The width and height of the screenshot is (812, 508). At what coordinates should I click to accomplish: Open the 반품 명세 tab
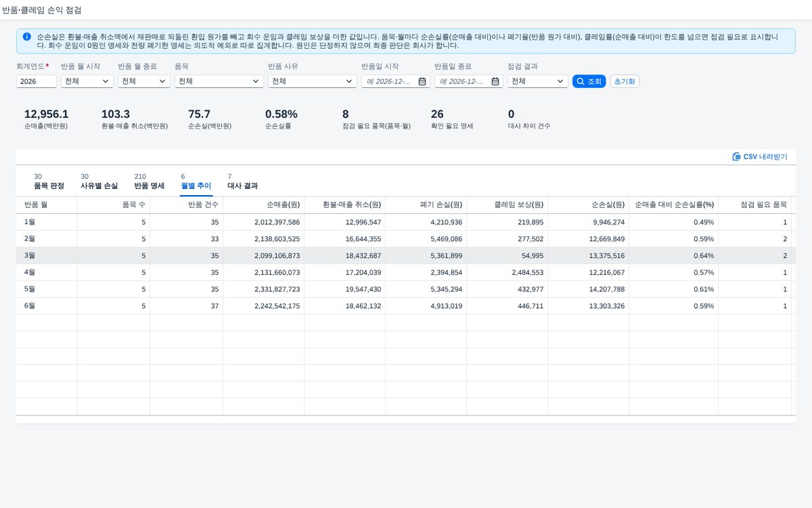pos(150,182)
